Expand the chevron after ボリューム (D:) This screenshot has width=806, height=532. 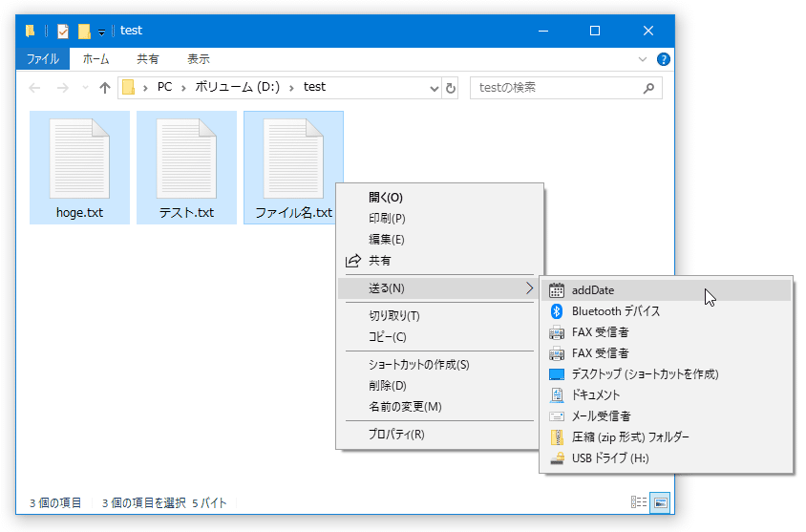click(x=291, y=88)
